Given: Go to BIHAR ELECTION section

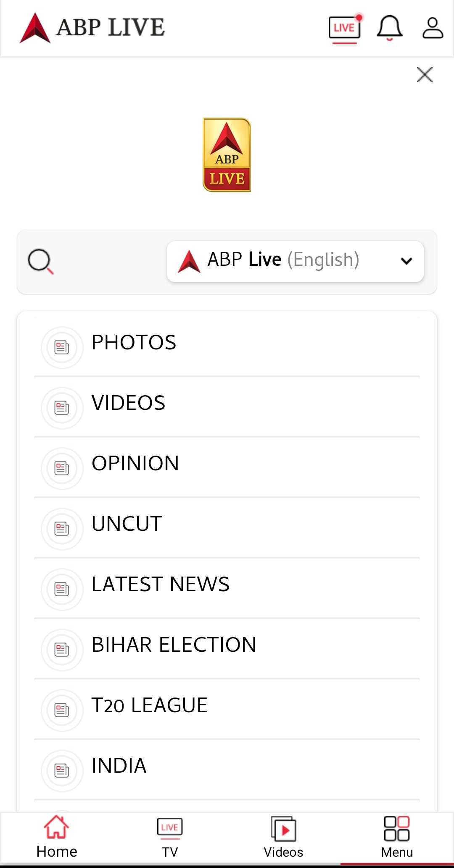Looking at the screenshot, I should (x=174, y=645).
